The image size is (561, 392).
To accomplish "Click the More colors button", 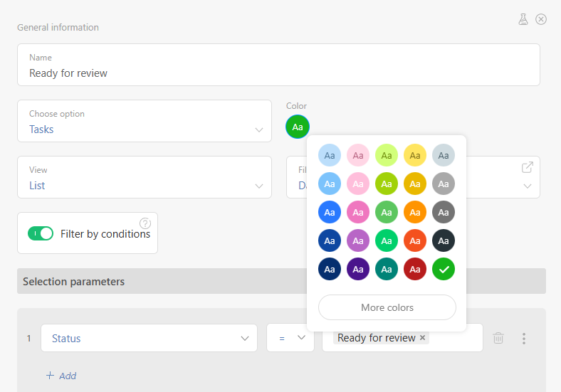I will [x=387, y=307].
